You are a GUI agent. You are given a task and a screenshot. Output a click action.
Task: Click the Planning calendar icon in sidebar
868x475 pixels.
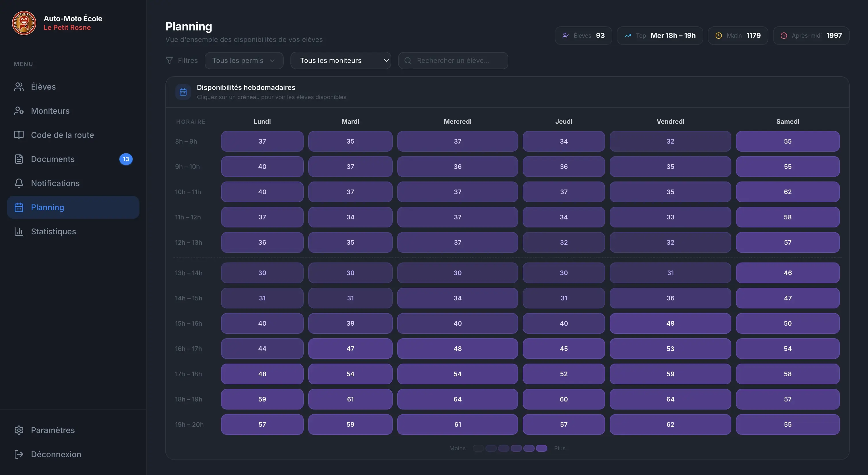pos(19,207)
